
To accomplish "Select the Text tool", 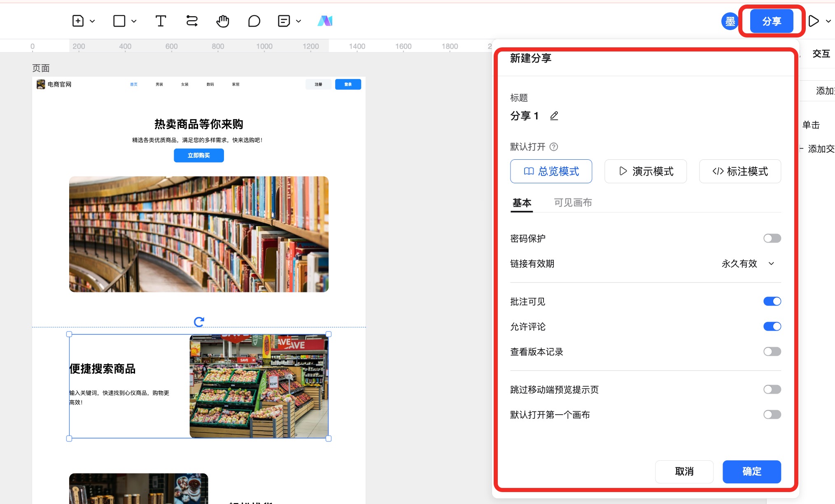I will (x=161, y=21).
